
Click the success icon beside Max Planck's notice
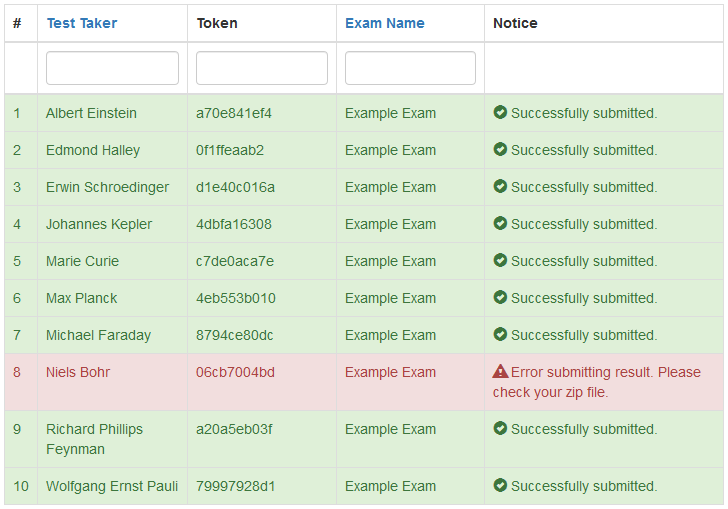500,297
